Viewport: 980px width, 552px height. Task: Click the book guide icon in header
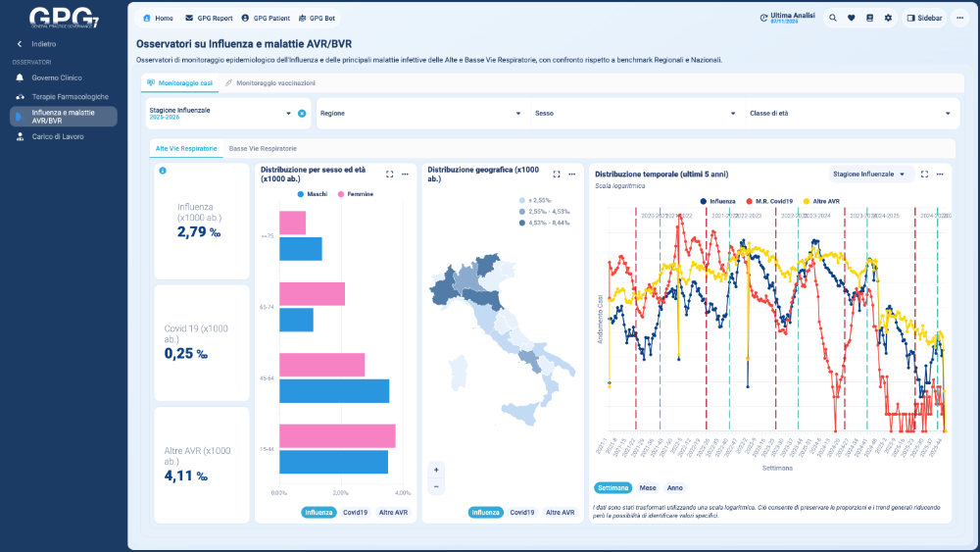869,18
